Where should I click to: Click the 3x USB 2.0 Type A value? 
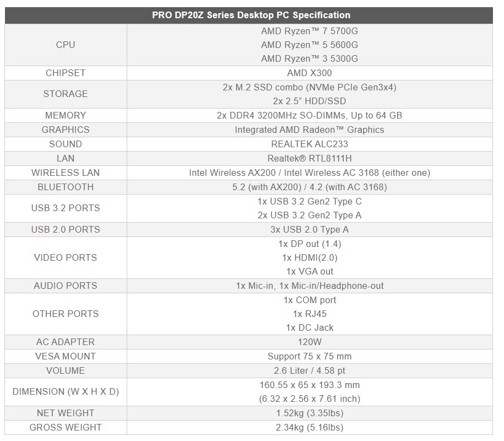point(309,229)
